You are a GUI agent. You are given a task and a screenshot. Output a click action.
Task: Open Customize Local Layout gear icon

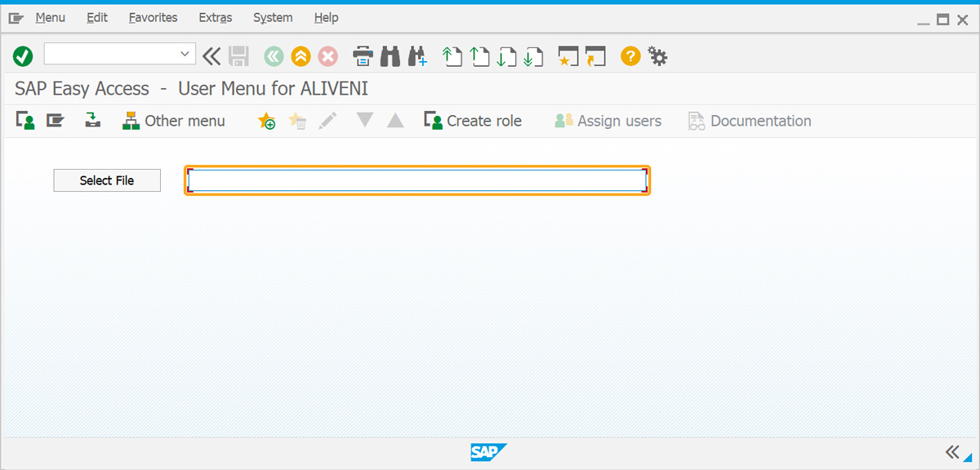point(657,56)
